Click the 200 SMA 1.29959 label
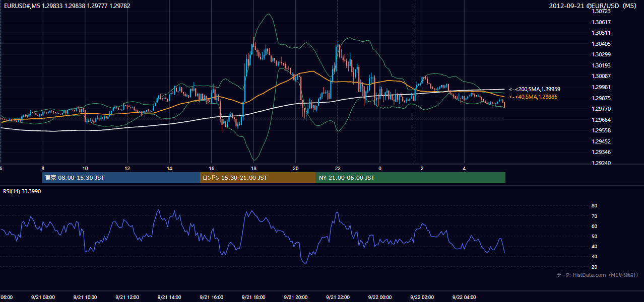 click(x=535, y=89)
